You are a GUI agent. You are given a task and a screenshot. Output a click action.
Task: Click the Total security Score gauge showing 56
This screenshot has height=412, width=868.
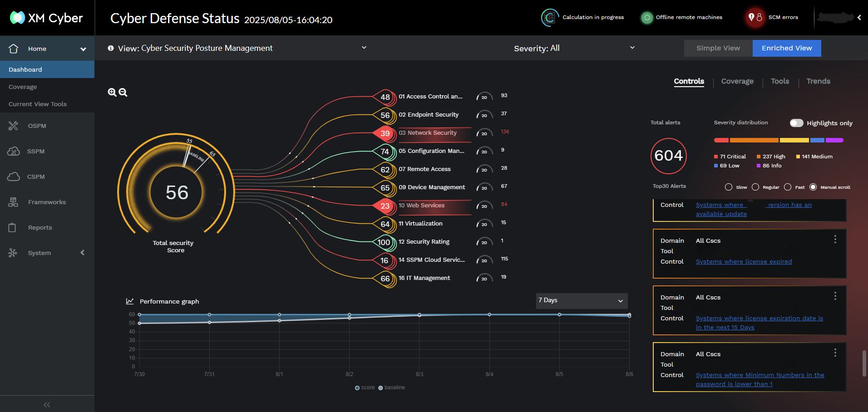click(x=176, y=192)
